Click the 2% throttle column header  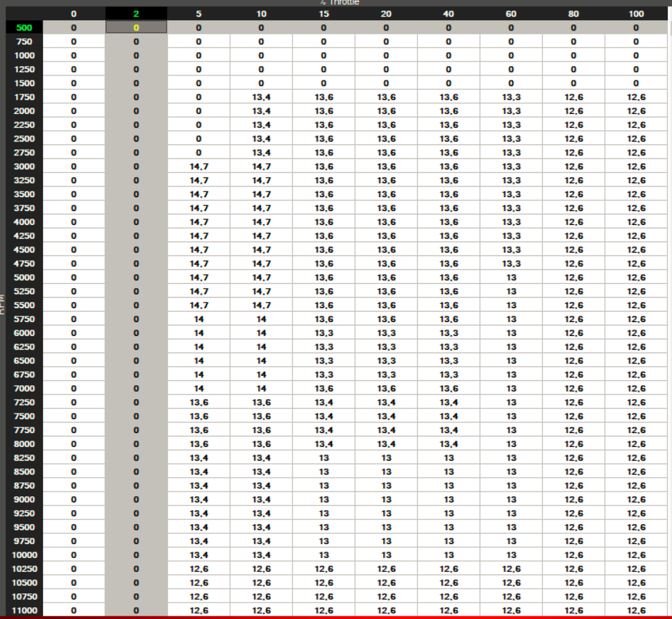[x=136, y=14]
